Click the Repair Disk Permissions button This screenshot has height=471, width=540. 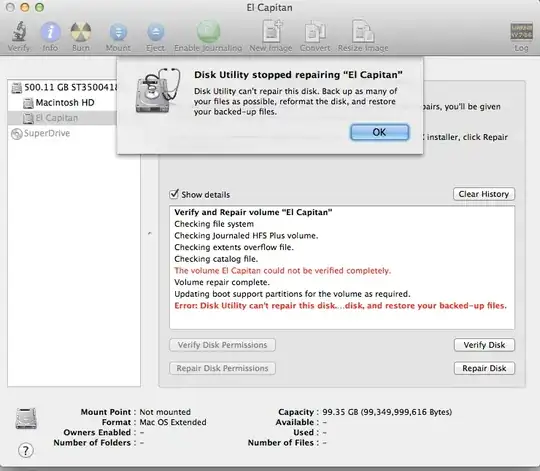[222, 368]
